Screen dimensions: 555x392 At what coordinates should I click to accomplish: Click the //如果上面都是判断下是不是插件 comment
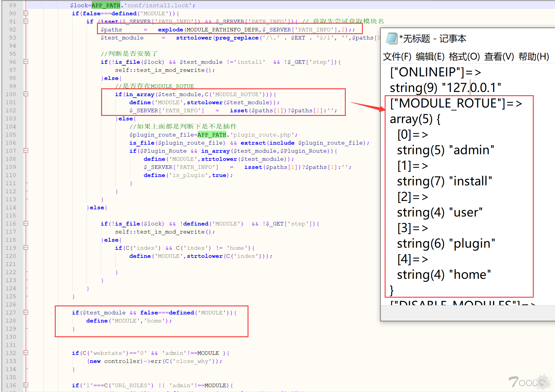(183, 126)
